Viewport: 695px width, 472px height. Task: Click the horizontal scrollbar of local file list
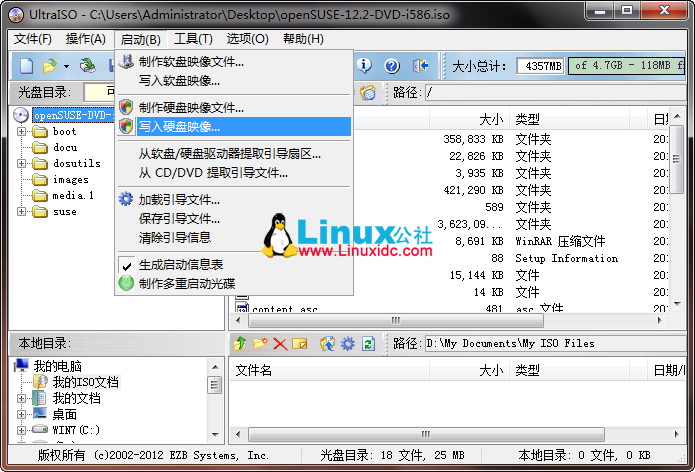[426, 434]
